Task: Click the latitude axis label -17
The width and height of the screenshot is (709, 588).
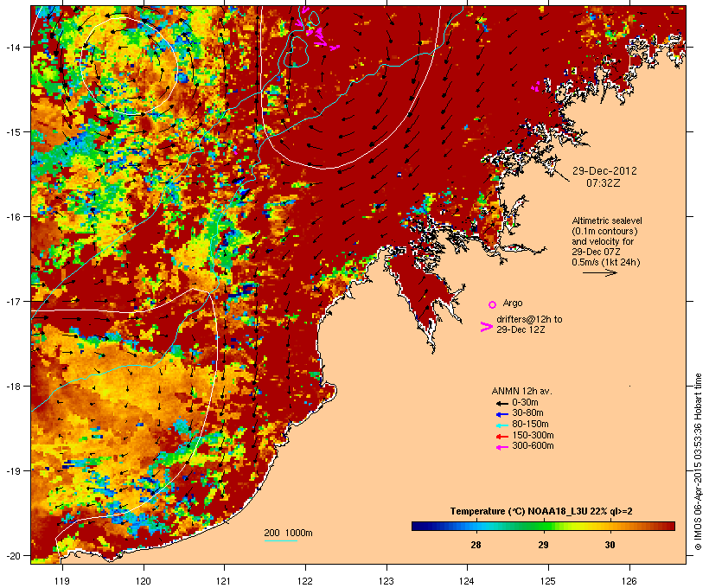Action: click(x=12, y=301)
